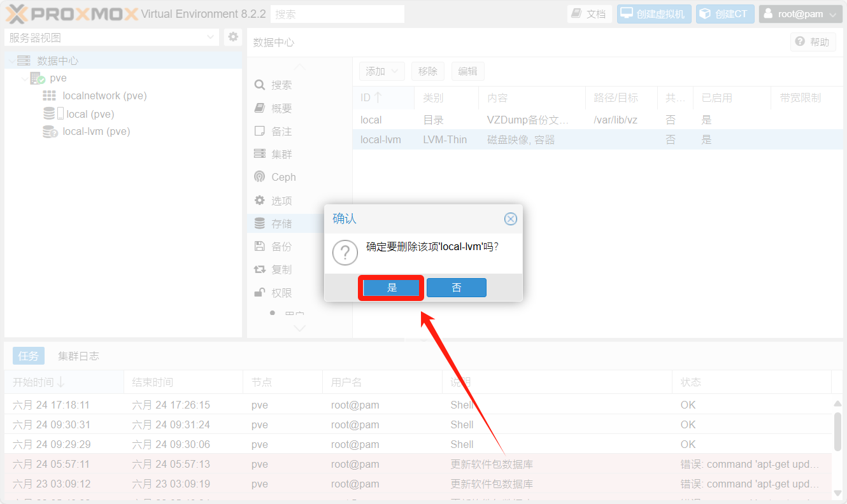This screenshot has width=847, height=504.
Task: Open the 服务器视图 view dropdown
Action: (x=211, y=38)
